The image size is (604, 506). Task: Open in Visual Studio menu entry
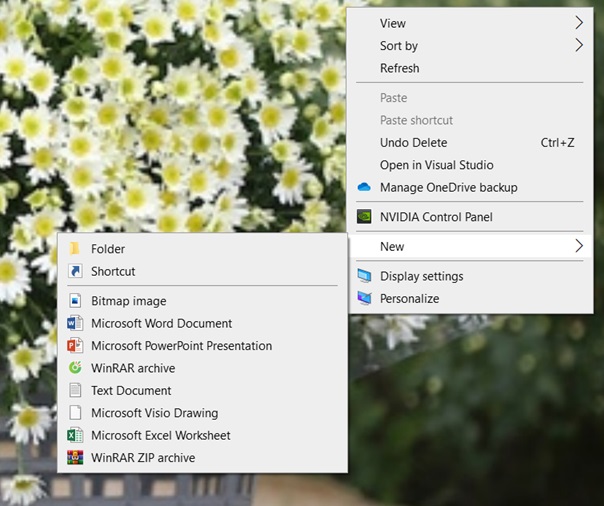point(436,165)
